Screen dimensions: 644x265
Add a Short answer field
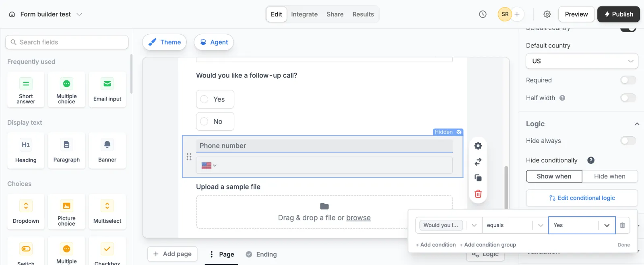pos(26,90)
